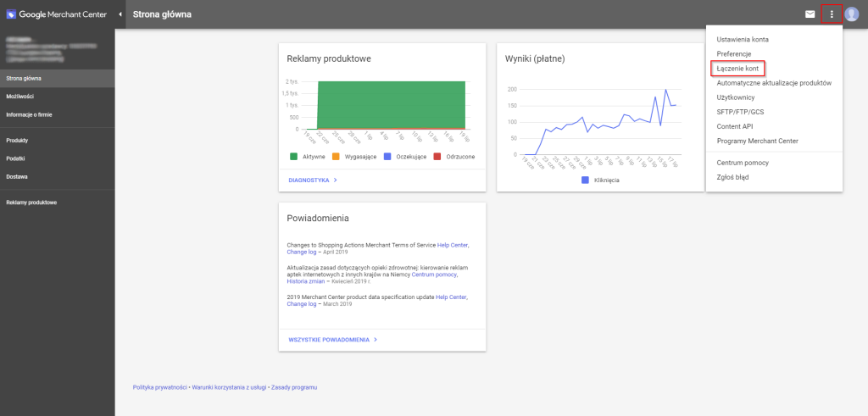Collapse the sidebar with the arrow icon
The image size is (868, 416).
[x=120, y=14]
